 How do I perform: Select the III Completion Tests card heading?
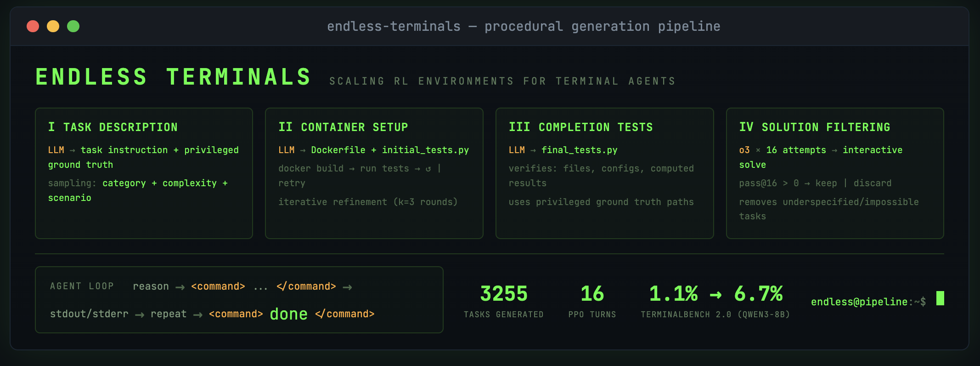580,127
